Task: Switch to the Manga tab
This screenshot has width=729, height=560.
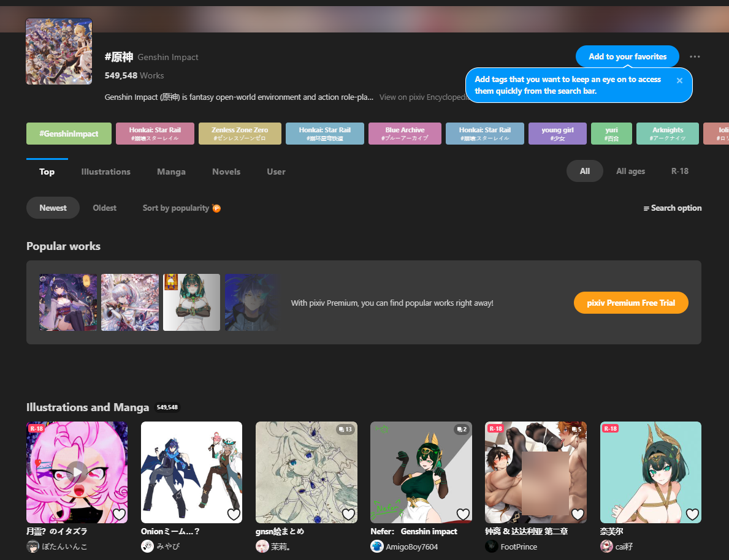Action: pos(171,172)
